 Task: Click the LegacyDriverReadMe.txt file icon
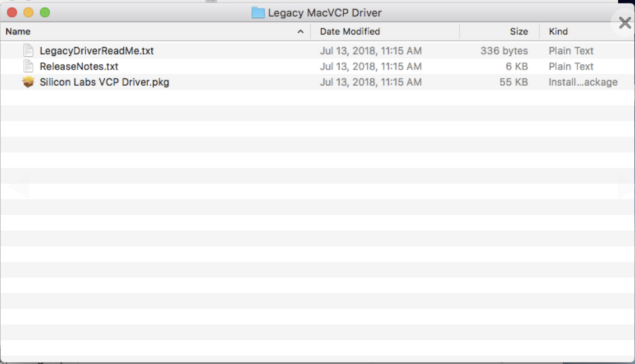28,51
